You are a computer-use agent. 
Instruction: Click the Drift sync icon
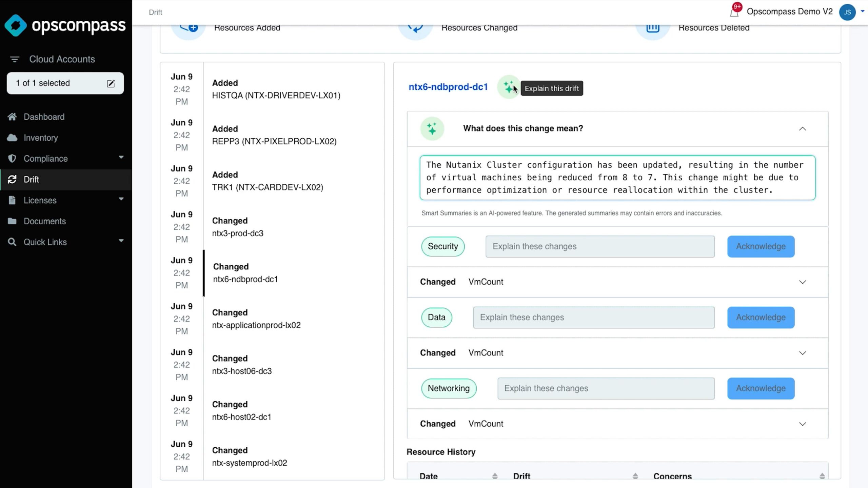[12, 180]
